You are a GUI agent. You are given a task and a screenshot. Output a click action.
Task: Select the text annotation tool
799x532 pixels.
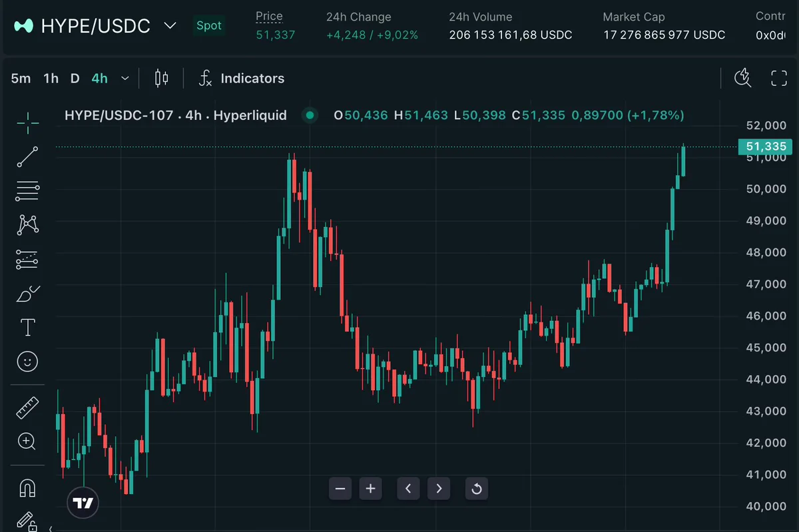coord(27,327)
